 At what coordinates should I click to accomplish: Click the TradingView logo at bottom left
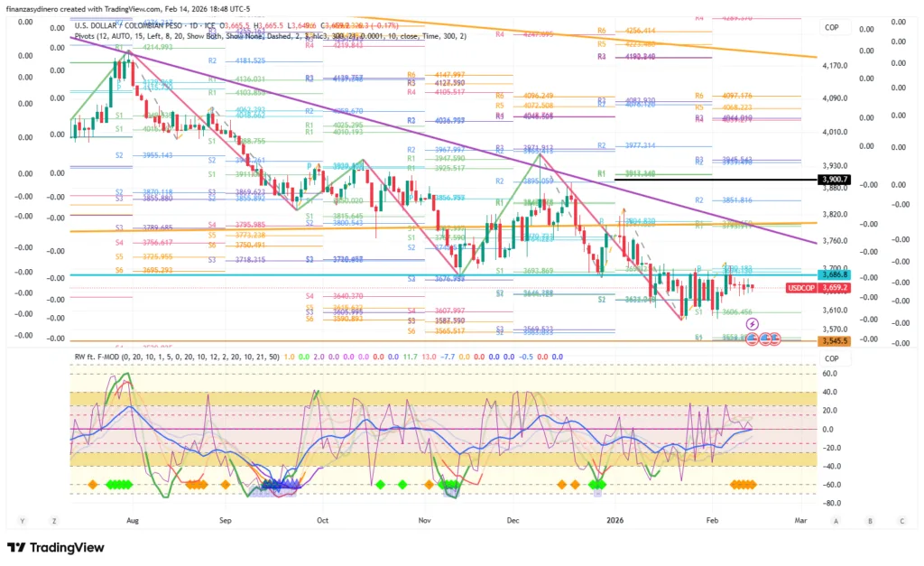click(56, 548)
